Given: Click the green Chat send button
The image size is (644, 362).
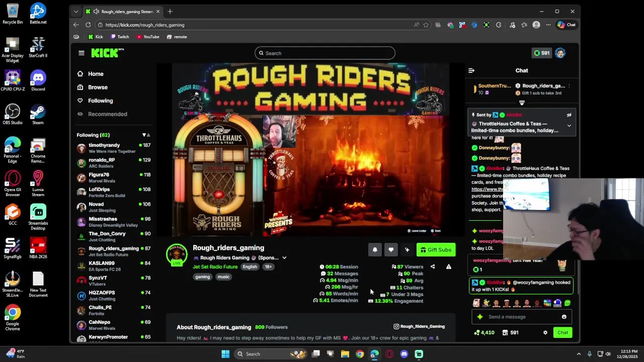Looking at the screenshot, I should 562,332.
